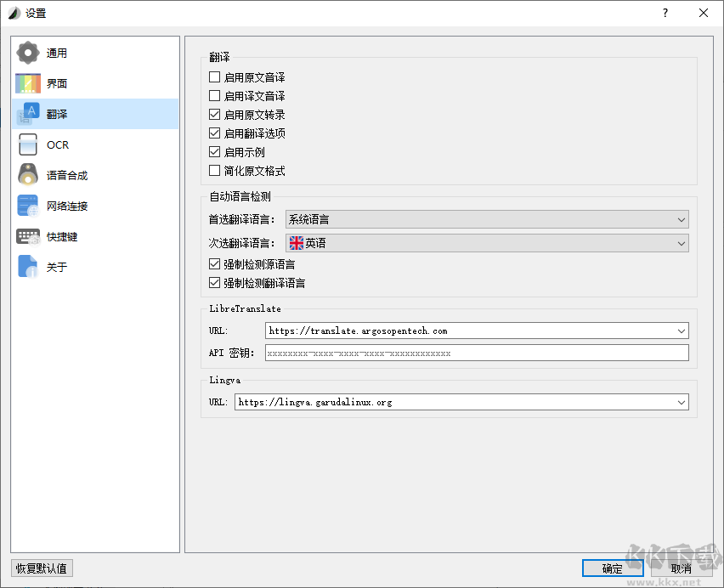Image resolution: width=724 pixels, height=588 pixels.
Task: Click the 关于 info icon in sidebar
Action: tap(28, 267)
